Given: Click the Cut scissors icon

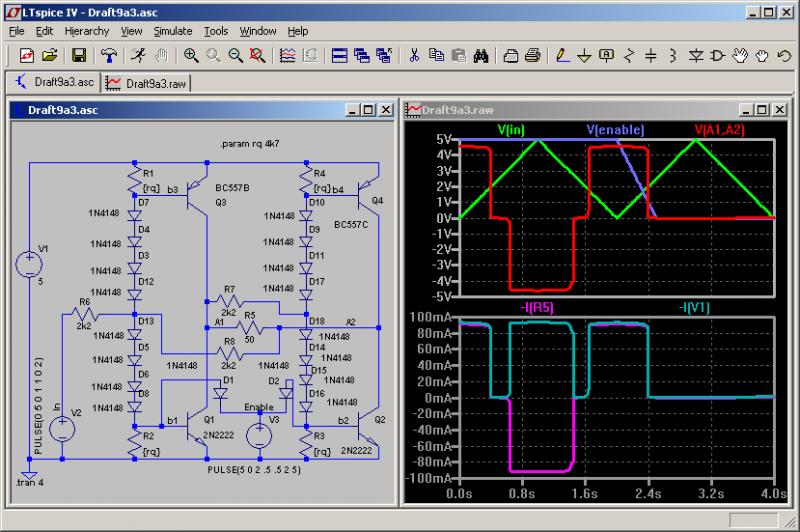Looking at the screenshot, I should coord(412,55).
